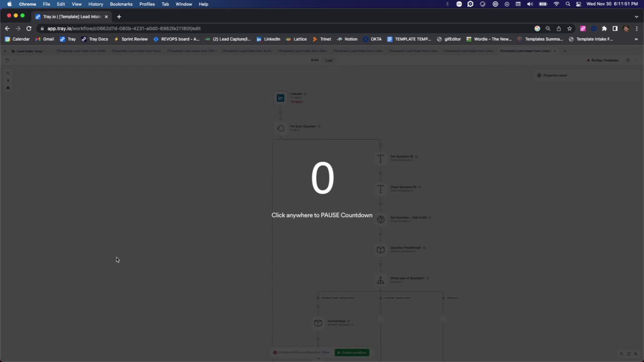Click the Enable workflow button

352,352
